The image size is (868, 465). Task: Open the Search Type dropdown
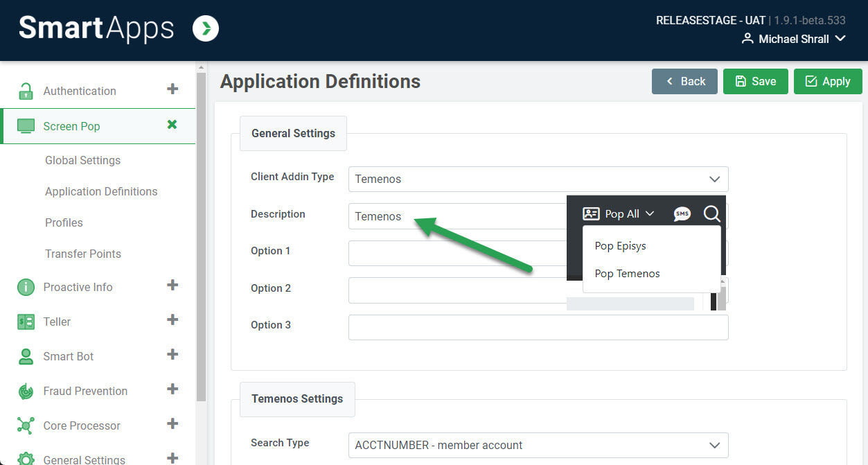[x=538, y=445]
